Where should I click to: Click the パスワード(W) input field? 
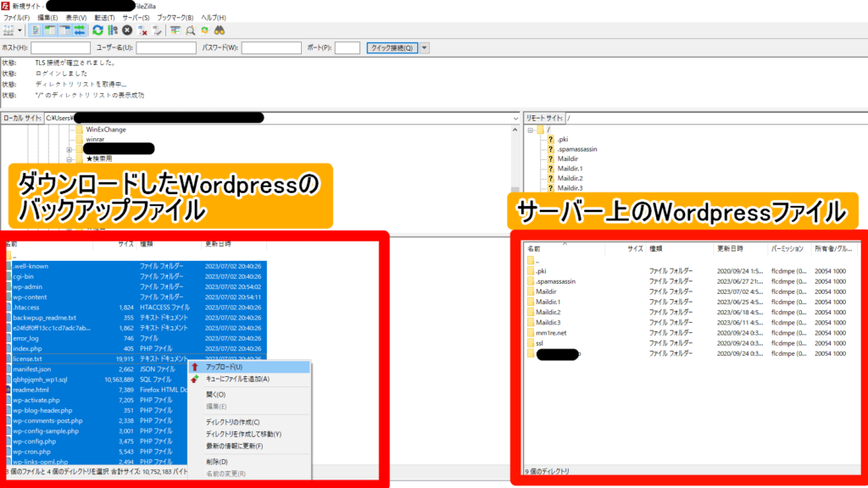[x=271, y=48]
